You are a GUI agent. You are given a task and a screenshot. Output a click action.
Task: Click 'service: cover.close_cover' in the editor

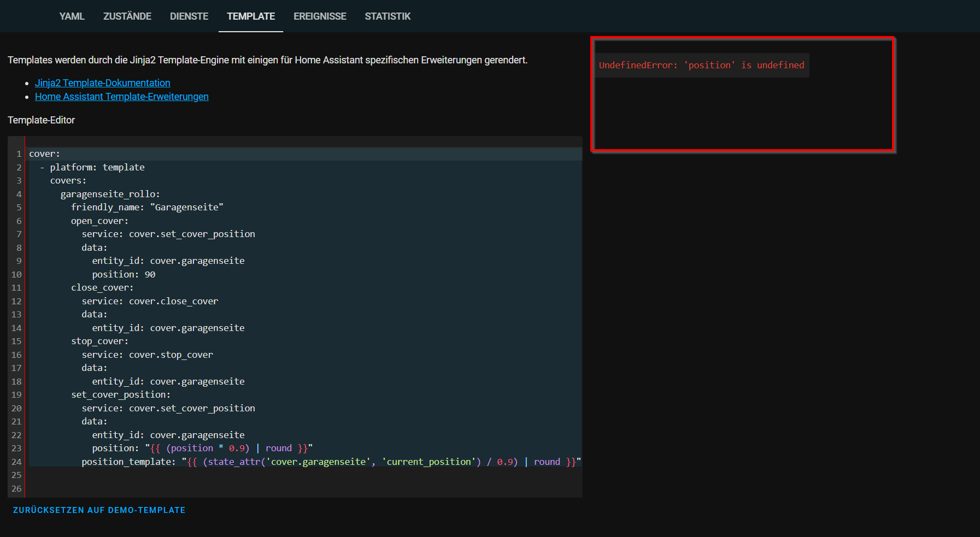click(150, 302)
